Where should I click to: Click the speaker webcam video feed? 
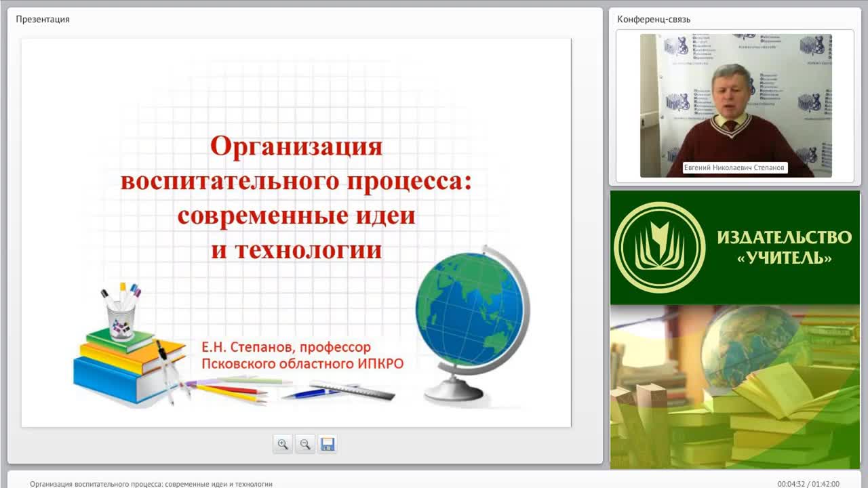tap(736, 106)
